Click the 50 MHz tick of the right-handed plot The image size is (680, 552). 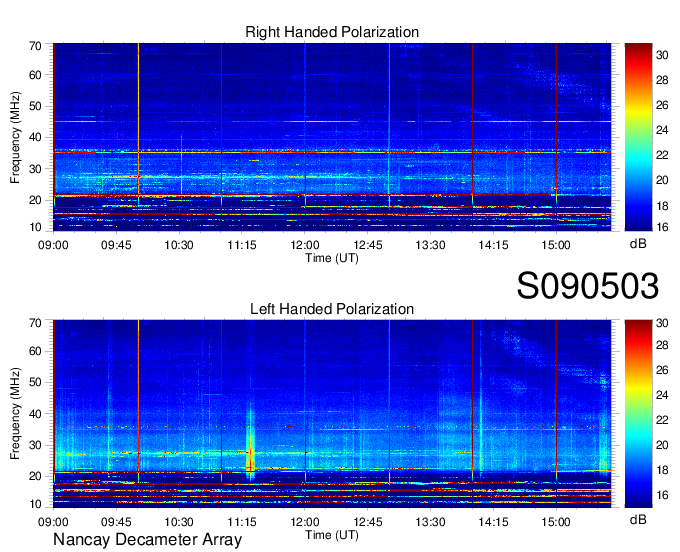(35, 106)
